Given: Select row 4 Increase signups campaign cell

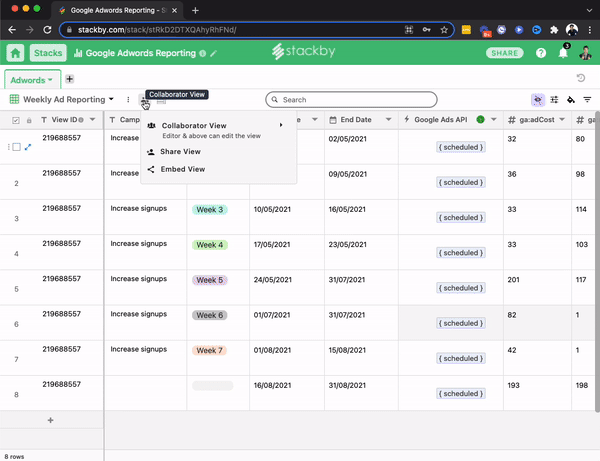Looking at the screenshot, I should point(145,252).
